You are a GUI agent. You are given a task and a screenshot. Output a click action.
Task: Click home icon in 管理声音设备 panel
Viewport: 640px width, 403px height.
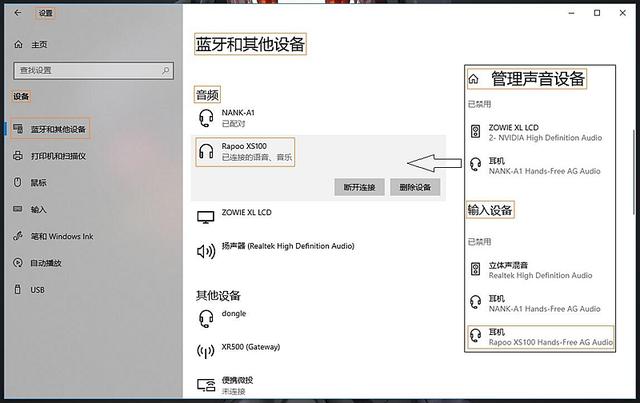473,78
